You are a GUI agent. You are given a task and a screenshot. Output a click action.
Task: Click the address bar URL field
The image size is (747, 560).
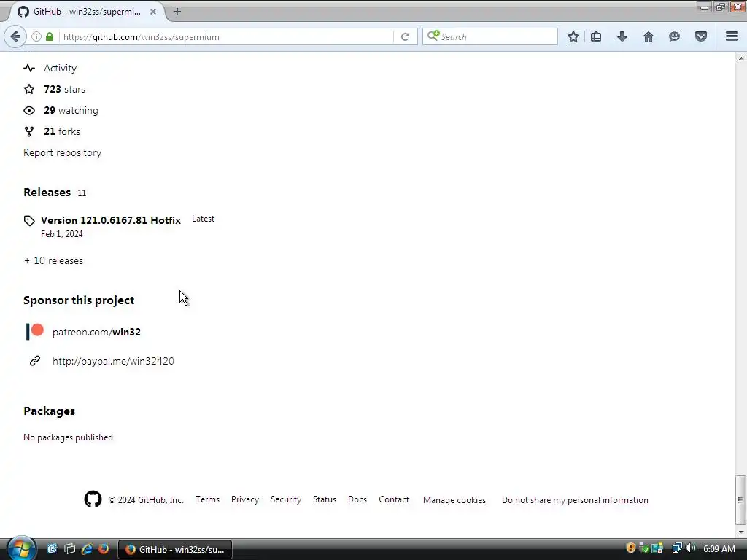[x=226, y=36]
